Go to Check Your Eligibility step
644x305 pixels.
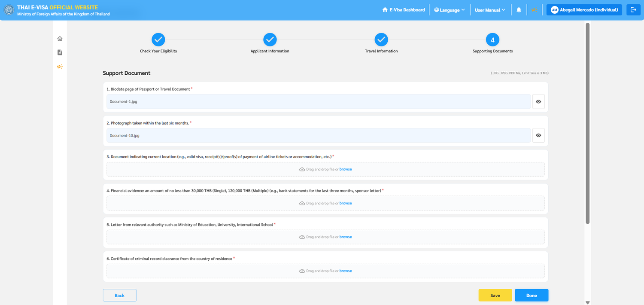(x=158, y=40)
